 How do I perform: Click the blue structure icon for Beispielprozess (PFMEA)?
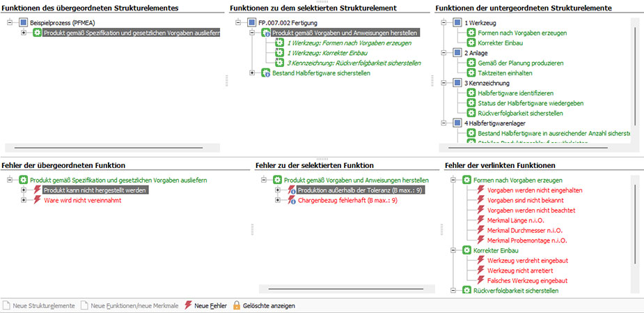click(x=23, y=23)
